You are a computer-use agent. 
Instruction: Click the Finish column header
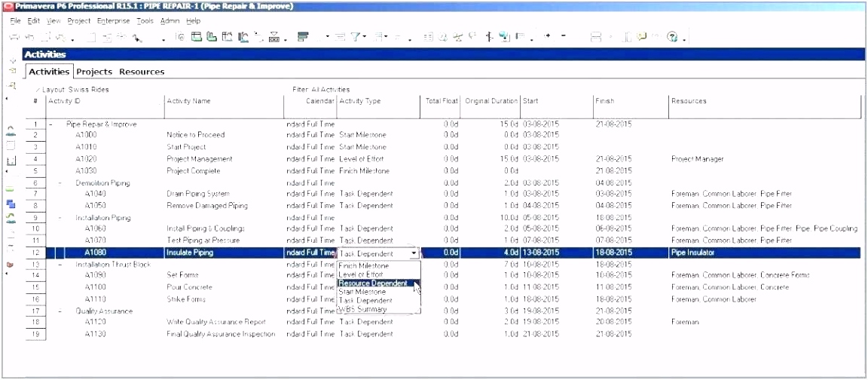[x=630, y=101]
